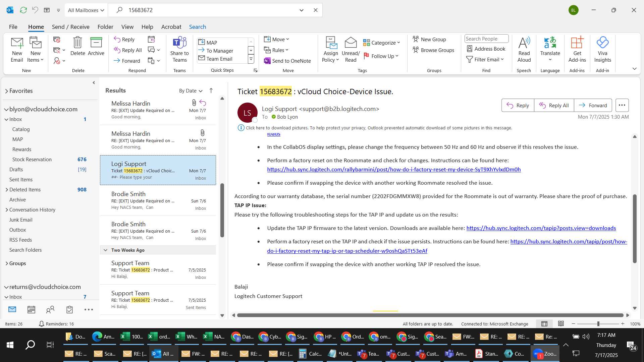Switch to People view in navigation bar
Screen dimensions: 644x362
pos(50,309)
